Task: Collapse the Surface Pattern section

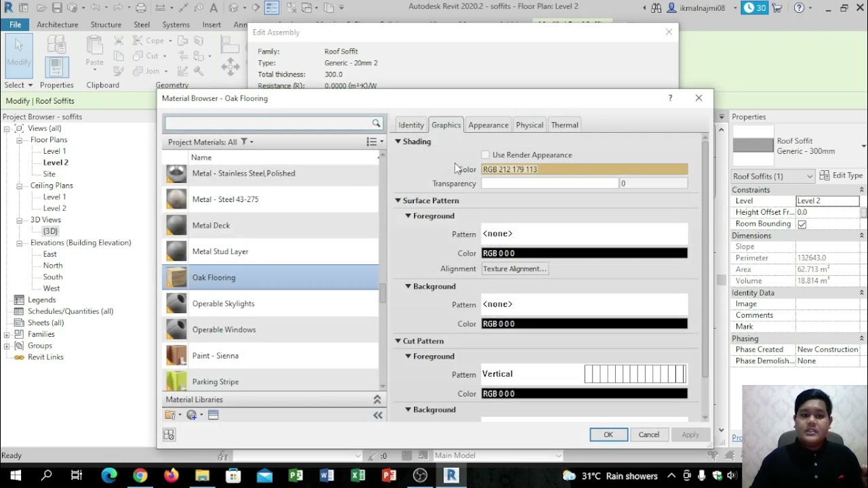Action: 398,201
